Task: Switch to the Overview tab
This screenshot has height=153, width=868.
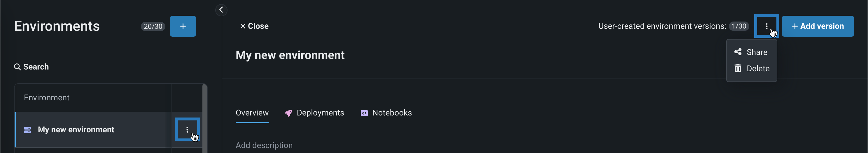Action: (252, 113)
